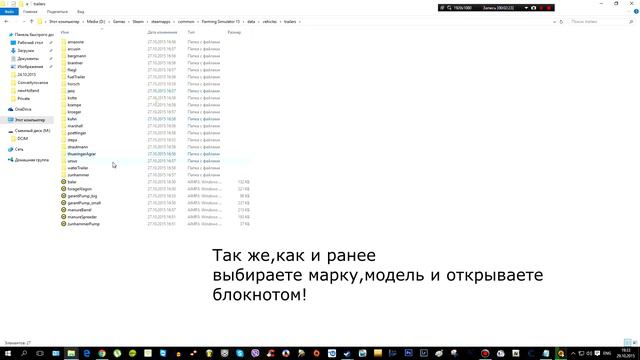
Task: Click the search box in Explorer
Action: (601, 22)
